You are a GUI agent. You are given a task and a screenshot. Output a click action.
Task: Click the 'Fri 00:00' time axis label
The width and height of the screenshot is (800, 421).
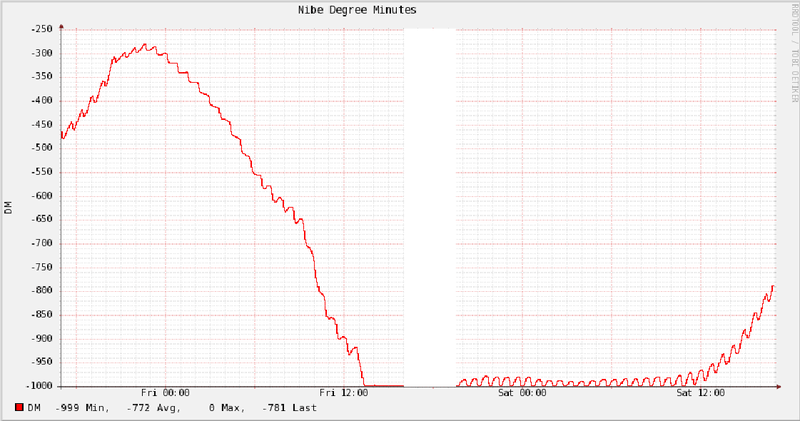(165, 392)
